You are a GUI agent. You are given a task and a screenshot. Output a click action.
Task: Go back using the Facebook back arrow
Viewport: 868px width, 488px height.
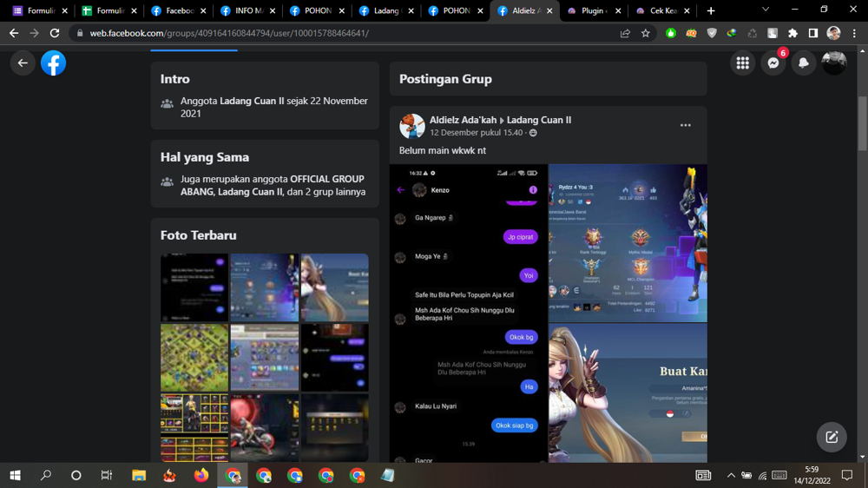pyautogui.click(x=23, y=63)
